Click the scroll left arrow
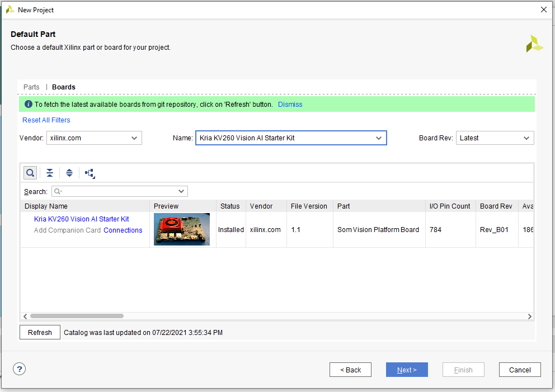This screenshot has width=555, height=392. pyautogui.click(x=25, y=317)
